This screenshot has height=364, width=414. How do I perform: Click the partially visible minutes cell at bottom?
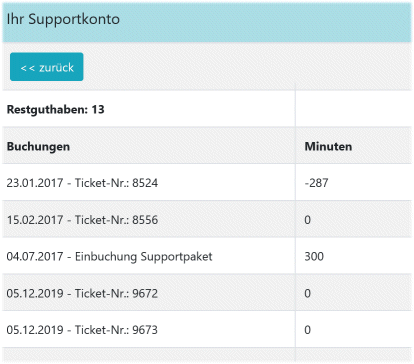354,355
